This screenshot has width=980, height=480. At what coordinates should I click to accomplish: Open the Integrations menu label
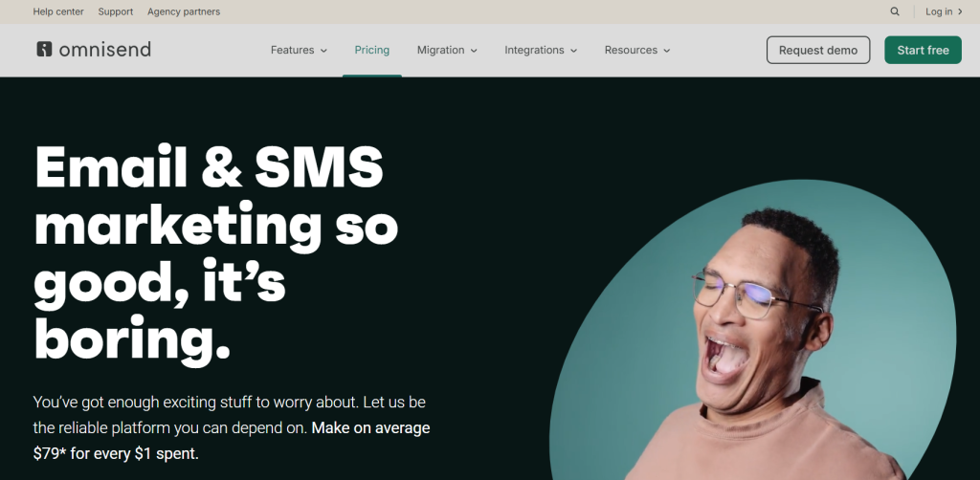tap(534, 50)
